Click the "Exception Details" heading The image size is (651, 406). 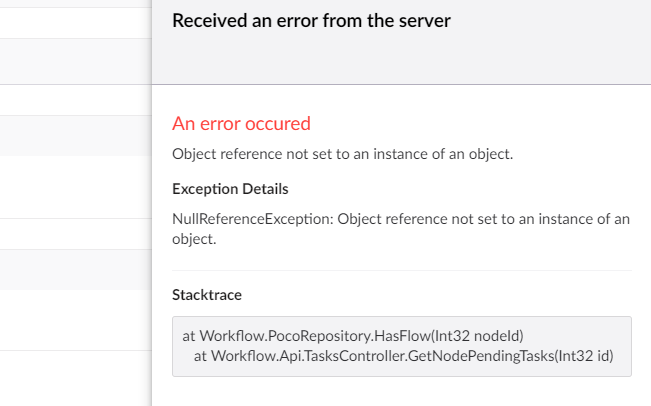point(230,189)
